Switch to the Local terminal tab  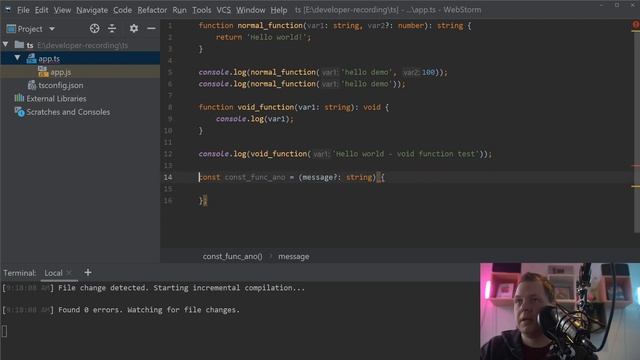(53, 273)
